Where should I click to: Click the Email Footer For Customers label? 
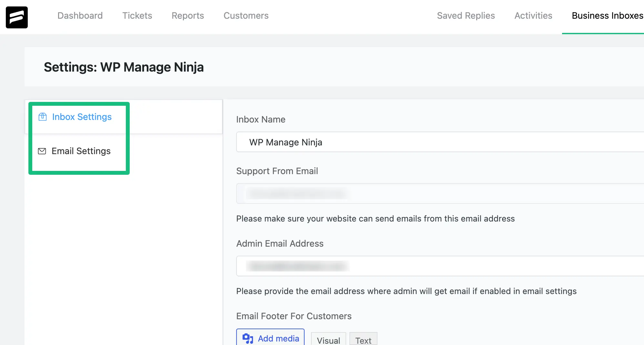point(294,316)
